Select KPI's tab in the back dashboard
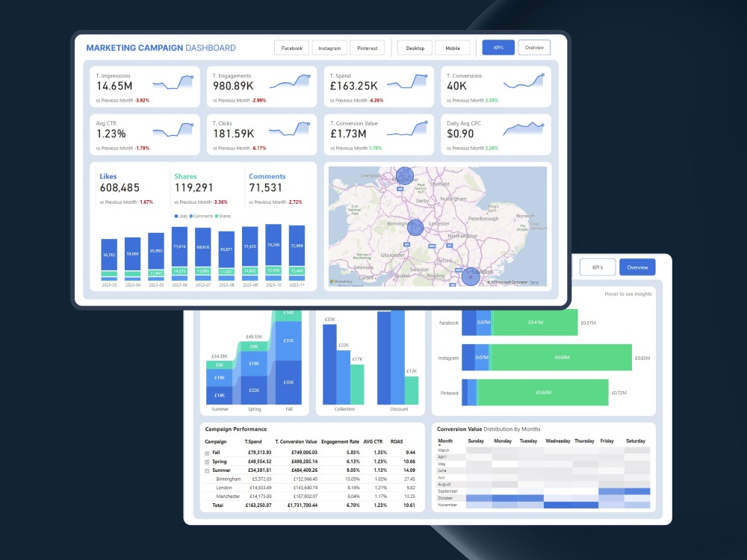This screenshot has height=560, width=747. 598,267
